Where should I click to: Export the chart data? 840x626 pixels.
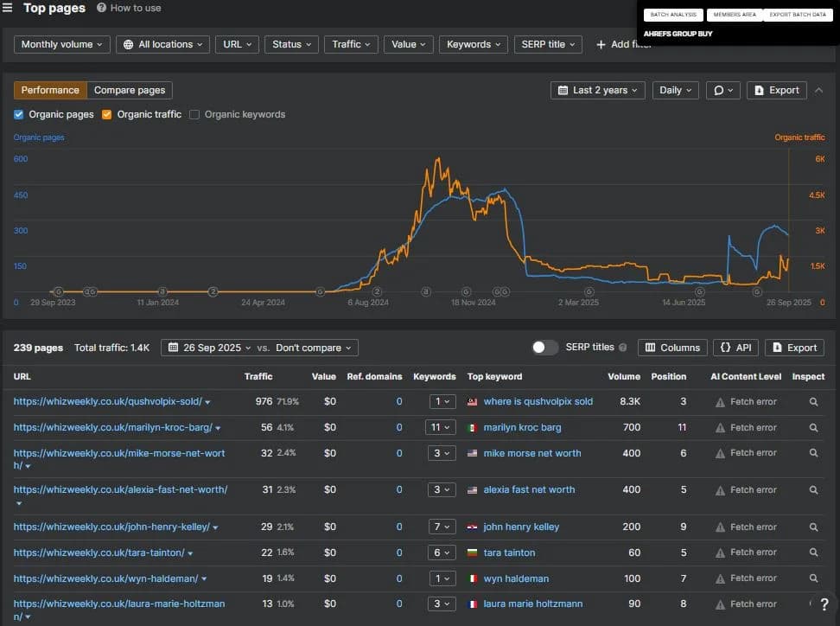(x=777, y=90)
